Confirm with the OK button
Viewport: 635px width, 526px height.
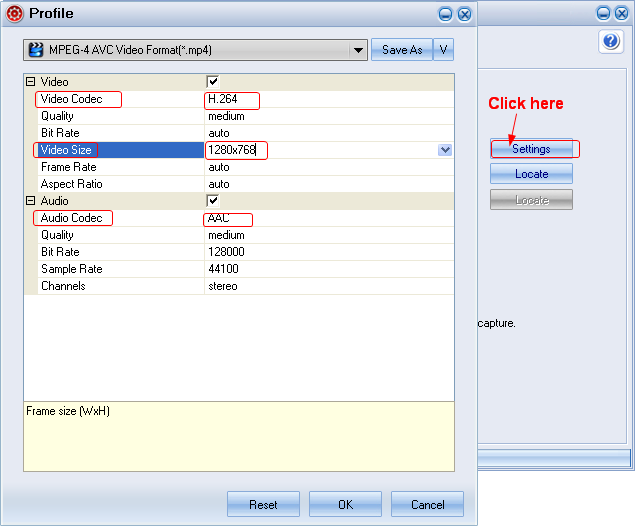tap(345, 504)
